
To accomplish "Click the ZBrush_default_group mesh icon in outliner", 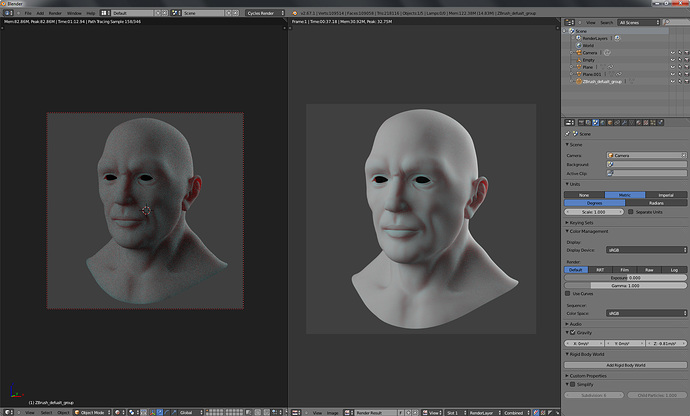I will point(579,81).
